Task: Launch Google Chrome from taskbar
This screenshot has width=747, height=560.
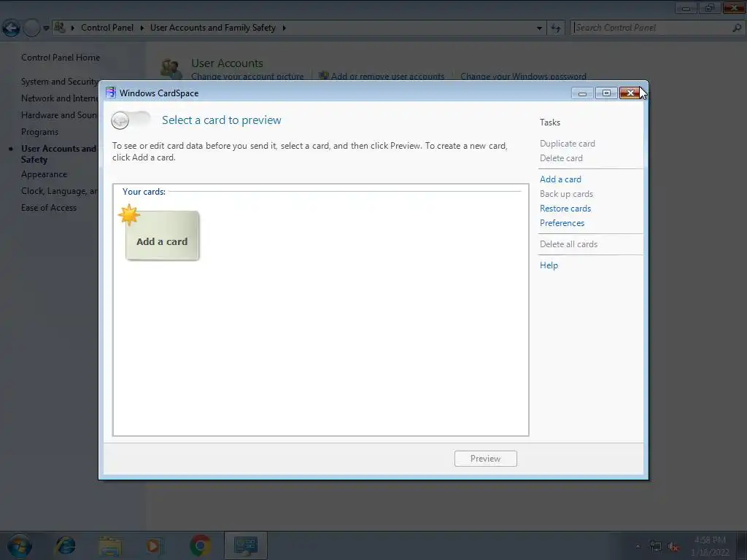Action: [x=200, y=545]
